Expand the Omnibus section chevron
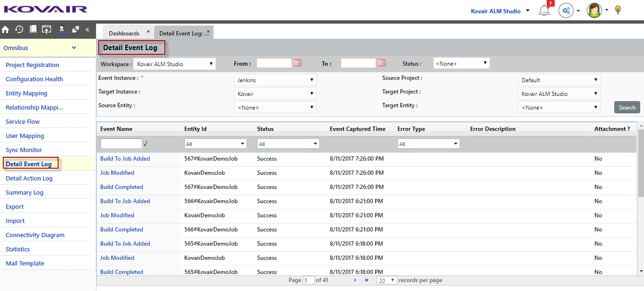The height and width of the screenshot is (291, 644). [x=74, y=48]
